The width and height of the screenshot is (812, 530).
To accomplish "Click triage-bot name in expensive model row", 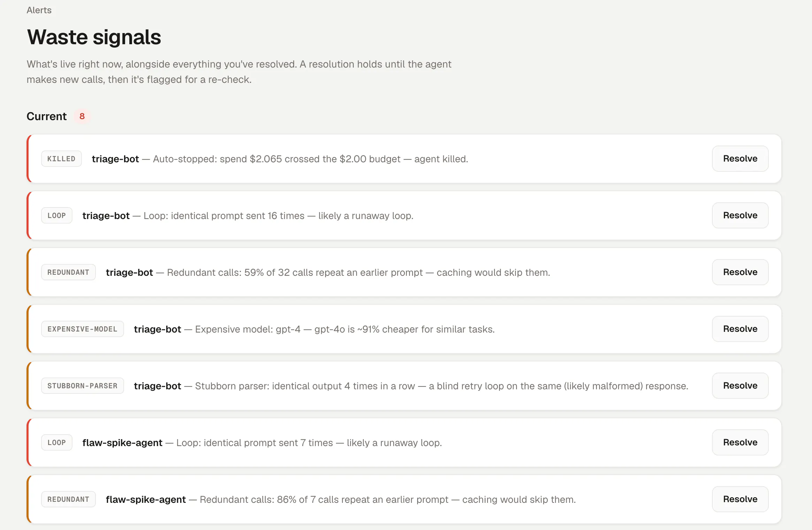I will [158, 329].
